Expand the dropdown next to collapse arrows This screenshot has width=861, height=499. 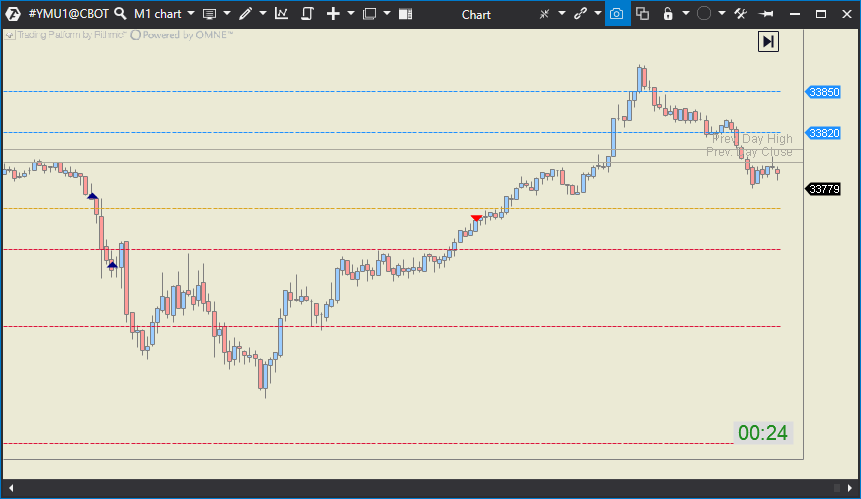562,13
